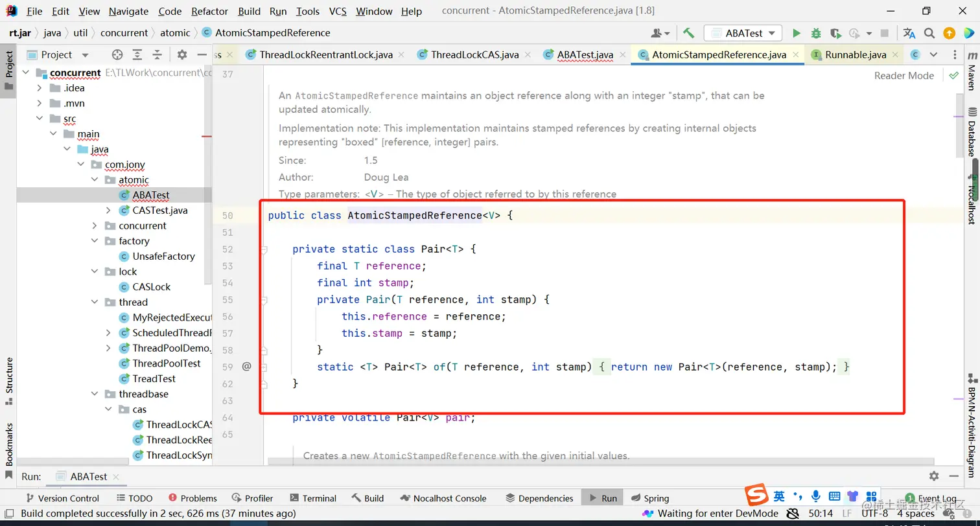
Task: Open the Terminal tool window
Action: click(x=313, y=498)
